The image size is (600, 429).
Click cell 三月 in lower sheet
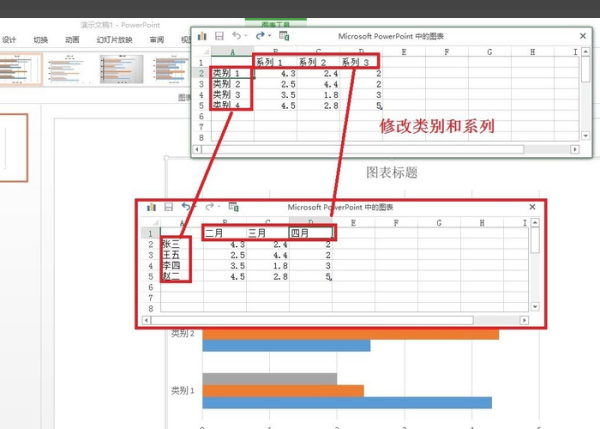point(268,233)
